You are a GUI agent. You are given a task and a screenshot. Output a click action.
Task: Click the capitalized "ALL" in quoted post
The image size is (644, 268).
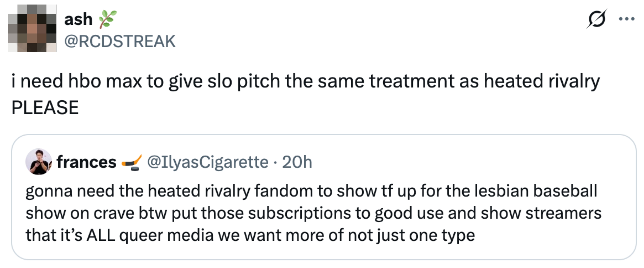pyautogui.click(x=101, y=236)
